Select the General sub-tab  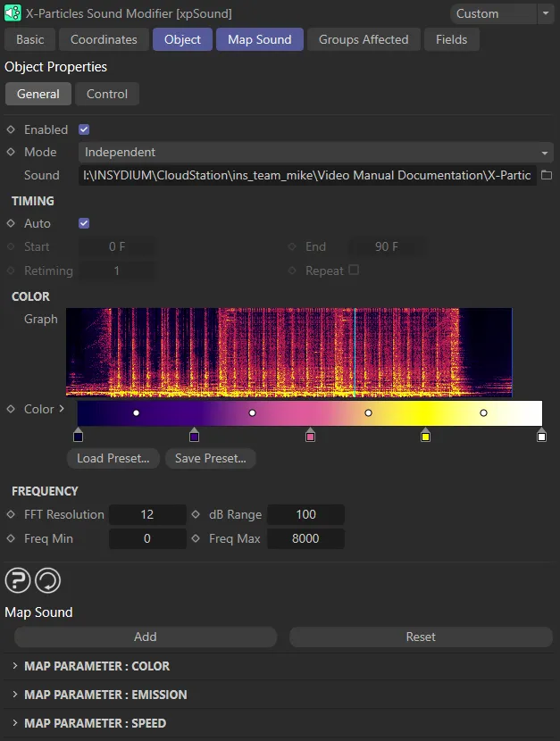coord(38,94)
